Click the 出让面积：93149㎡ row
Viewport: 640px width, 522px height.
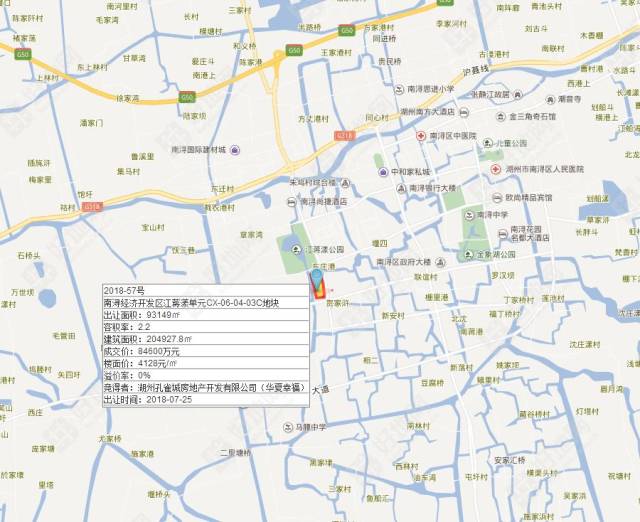[x=206, y=315]
